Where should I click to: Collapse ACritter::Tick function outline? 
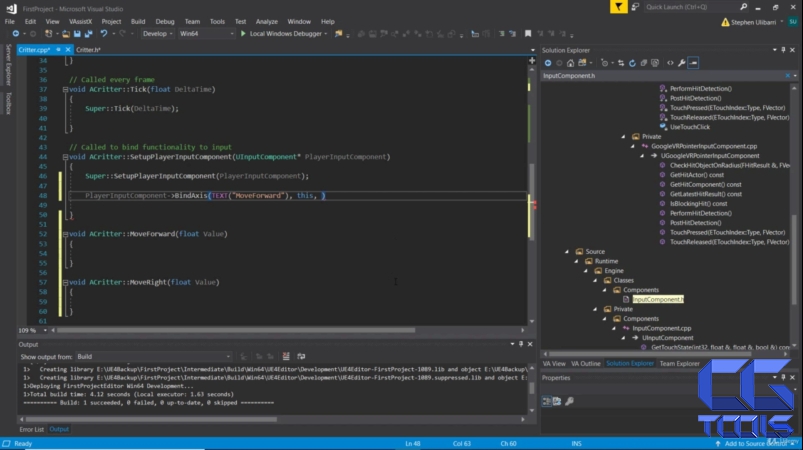tap(66, 90)
